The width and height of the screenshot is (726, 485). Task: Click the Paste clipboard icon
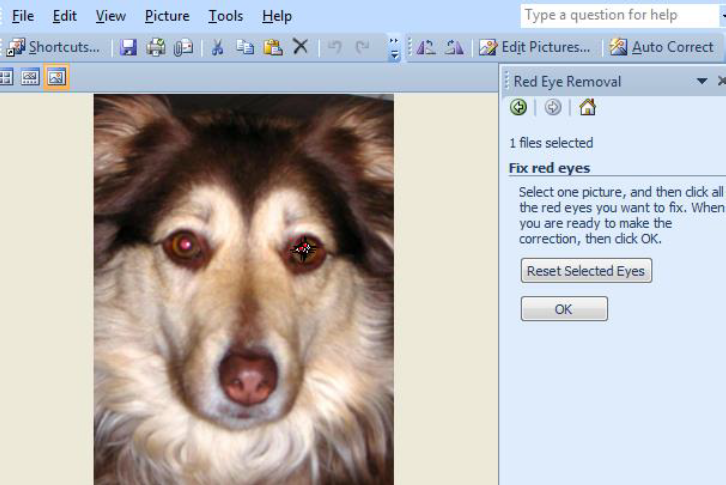pos(273,47)
